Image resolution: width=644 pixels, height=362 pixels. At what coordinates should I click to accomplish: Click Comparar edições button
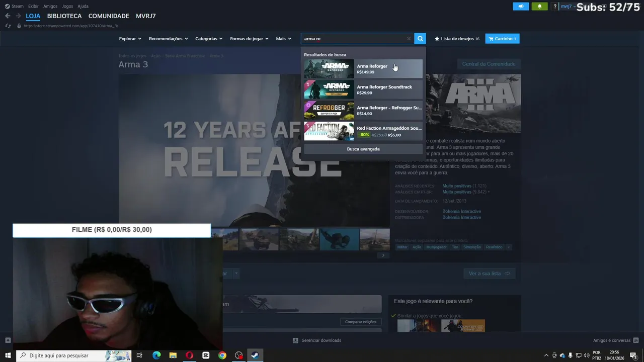[x=361, y=322]
